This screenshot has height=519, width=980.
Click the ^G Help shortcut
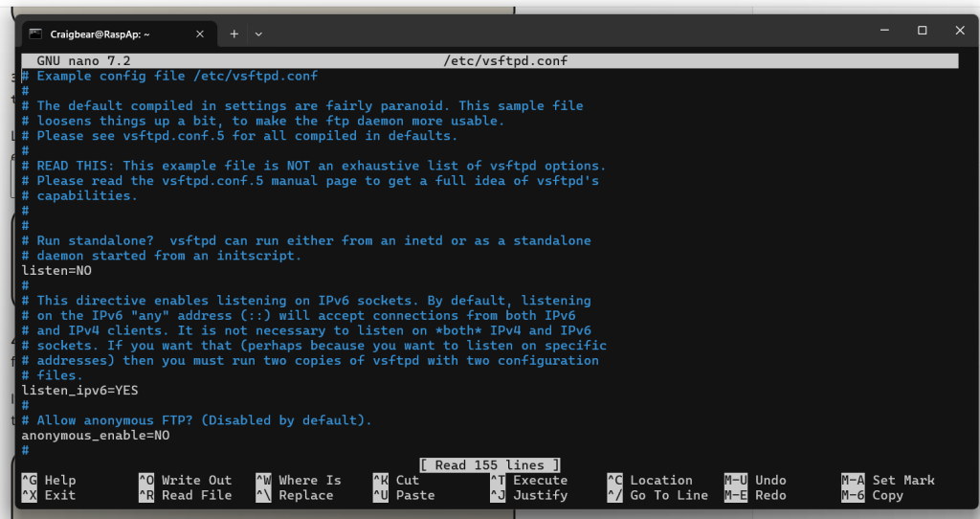click(49, 480)
